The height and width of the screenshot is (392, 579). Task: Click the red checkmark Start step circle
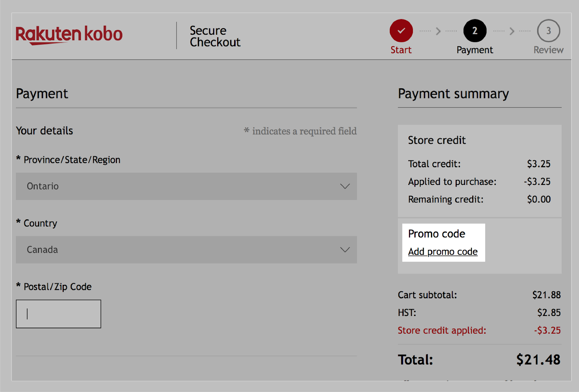coord(401,31)
